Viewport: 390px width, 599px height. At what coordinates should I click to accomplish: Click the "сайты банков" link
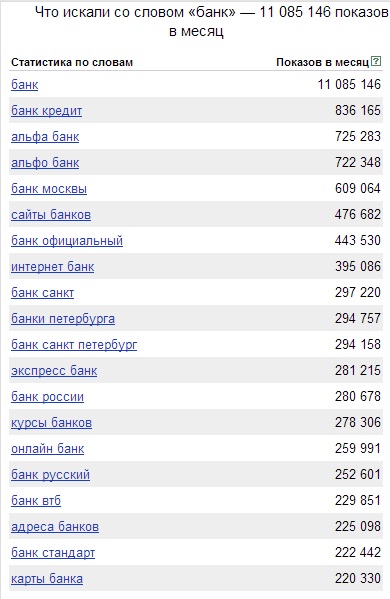[51, 215]
